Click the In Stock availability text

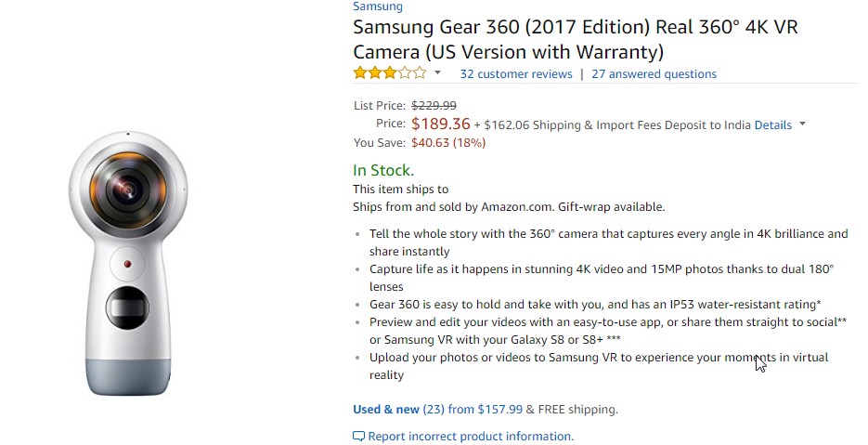pos(383,170)
